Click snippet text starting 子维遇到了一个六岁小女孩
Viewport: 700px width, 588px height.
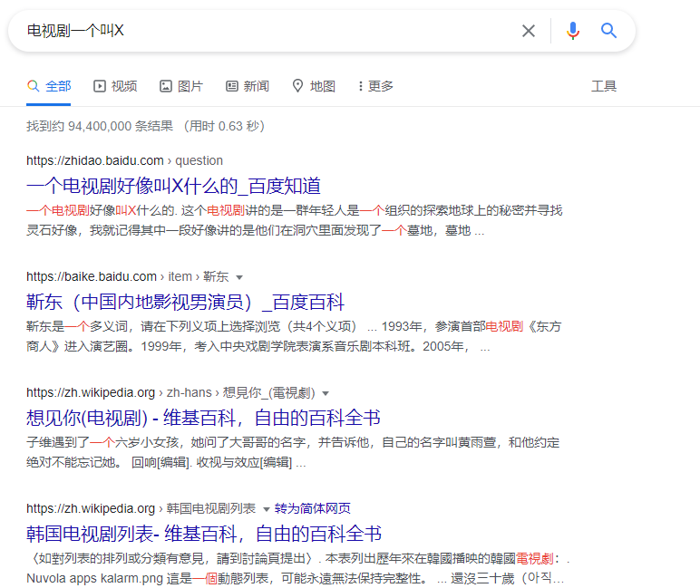pyautogui.click(x=293, y=452)
